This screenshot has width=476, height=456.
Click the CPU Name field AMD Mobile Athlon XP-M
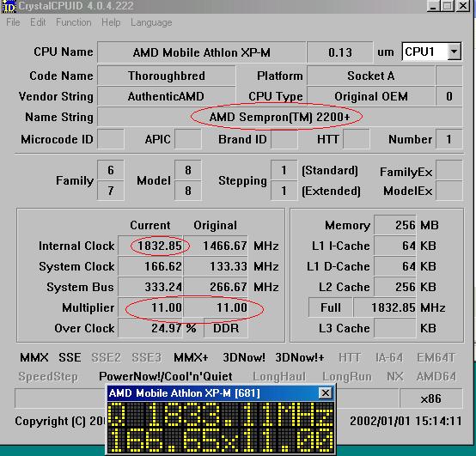pyautogui.click(x=201, y=52)
